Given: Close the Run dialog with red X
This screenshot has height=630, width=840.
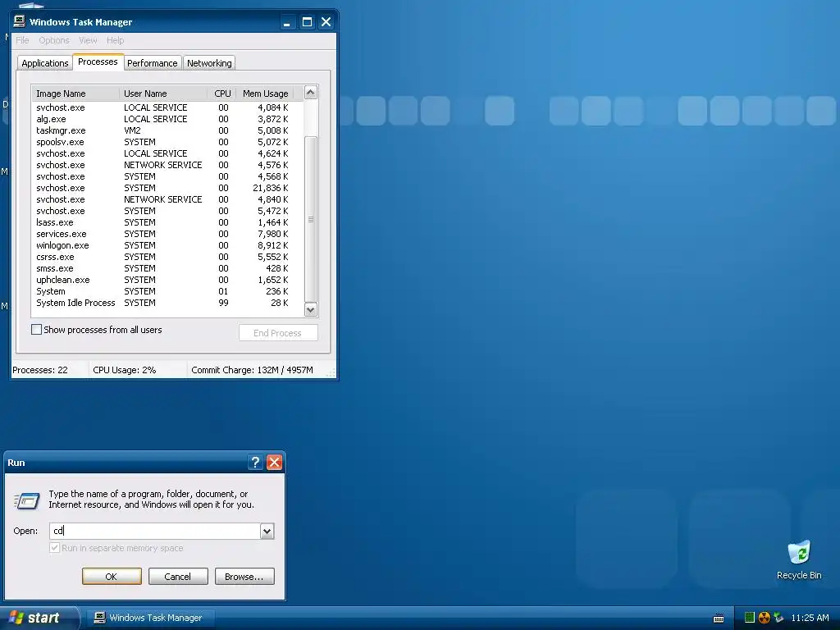Looking at the screenshot, I should [x=274, y=463].
